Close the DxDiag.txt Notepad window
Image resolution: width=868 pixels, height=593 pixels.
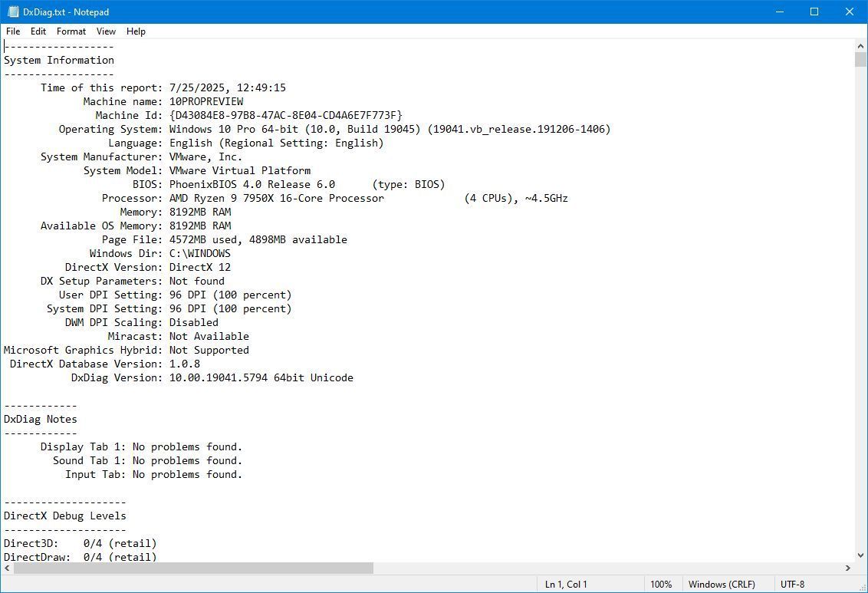click(x=850, y=12)
